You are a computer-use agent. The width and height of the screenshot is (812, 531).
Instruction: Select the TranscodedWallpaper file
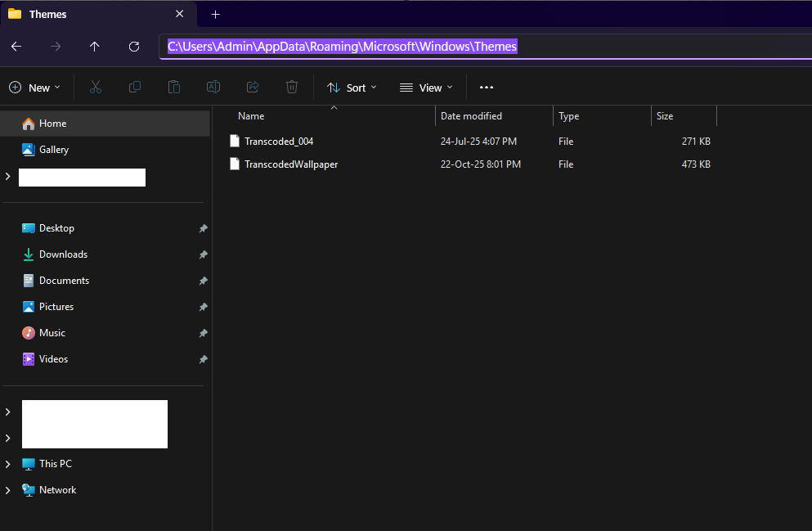pyautogui.click(x=291, y=164)
